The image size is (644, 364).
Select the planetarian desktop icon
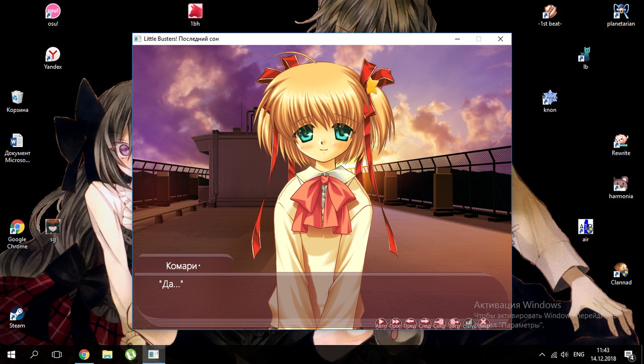[621, 15]
